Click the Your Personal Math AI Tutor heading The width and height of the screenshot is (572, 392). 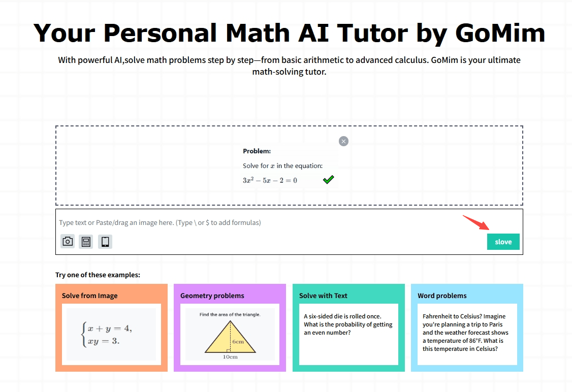pyautogui.click(x=289, y=33)
